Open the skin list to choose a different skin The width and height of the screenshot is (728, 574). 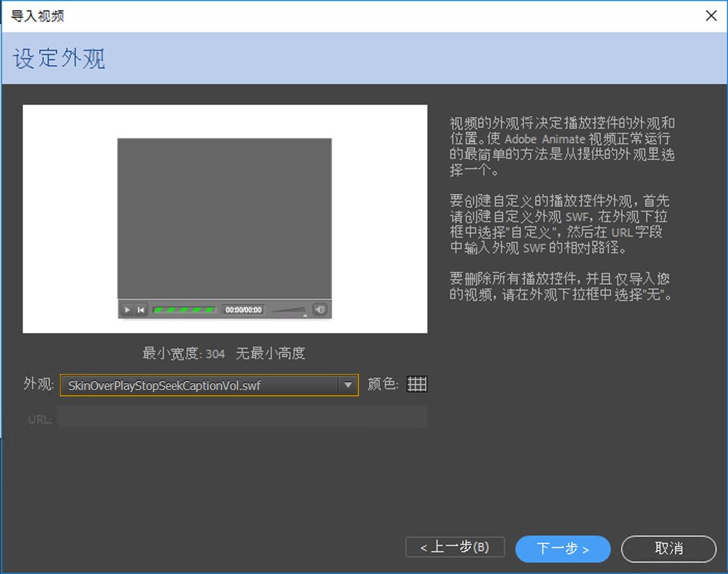pyautogui.click(x=350, y=385)
